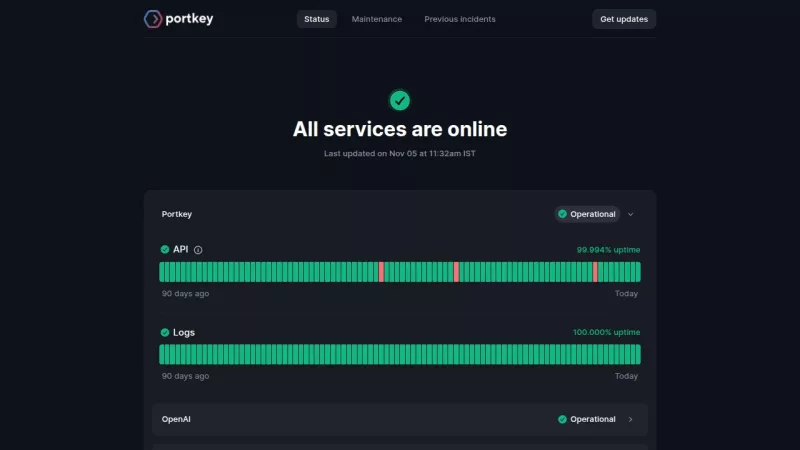Click the info icon beside API
The width and height of the screenshot is (800, 450).
click(198, 250)
